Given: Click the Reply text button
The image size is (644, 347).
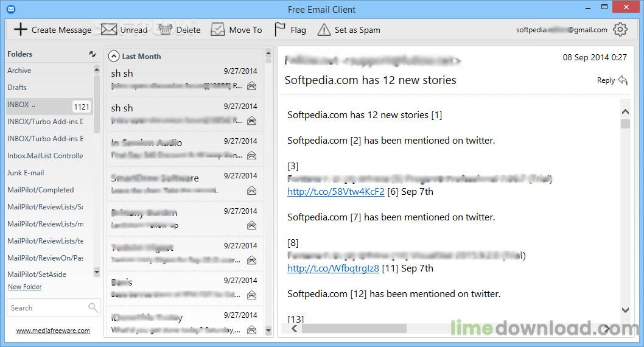Looking at the screenshot, I should pyautogui.click(x=606, y=80).
